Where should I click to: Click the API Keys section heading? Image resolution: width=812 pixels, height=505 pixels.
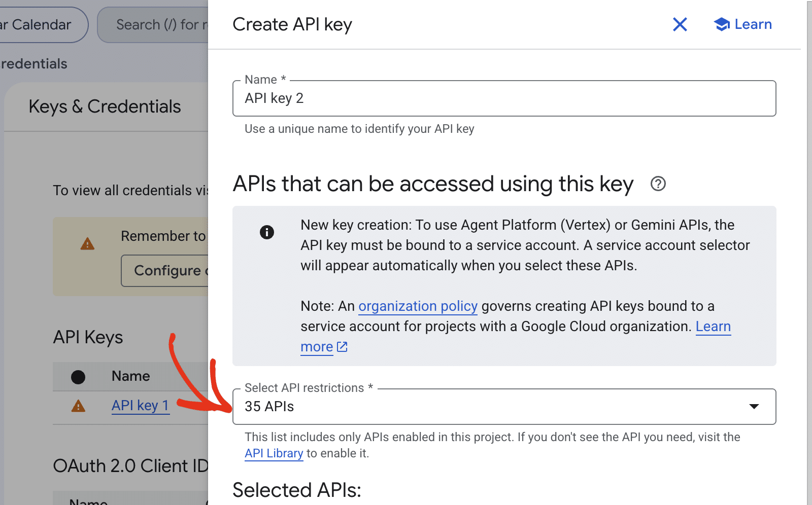[x=88, y=338]
